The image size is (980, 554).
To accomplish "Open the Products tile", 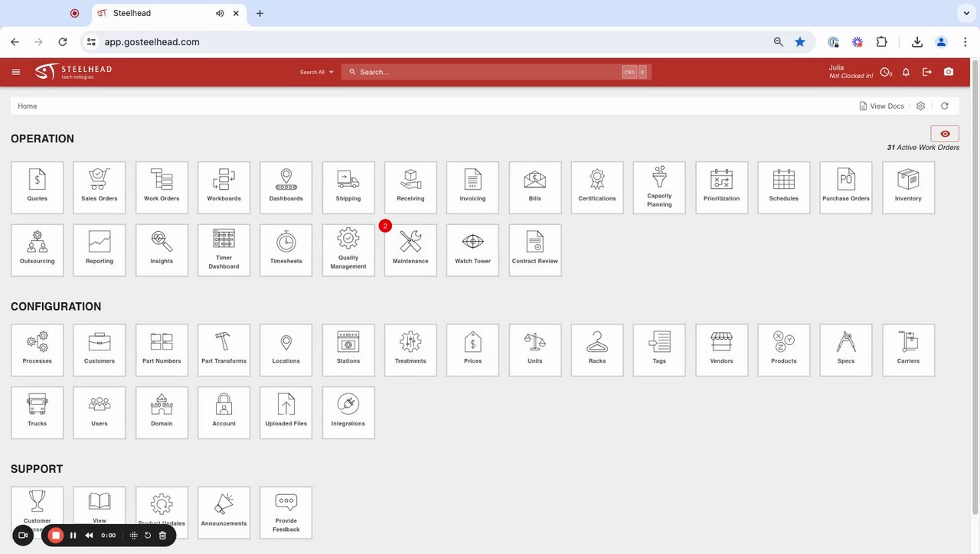I will (x=784, y=350).
